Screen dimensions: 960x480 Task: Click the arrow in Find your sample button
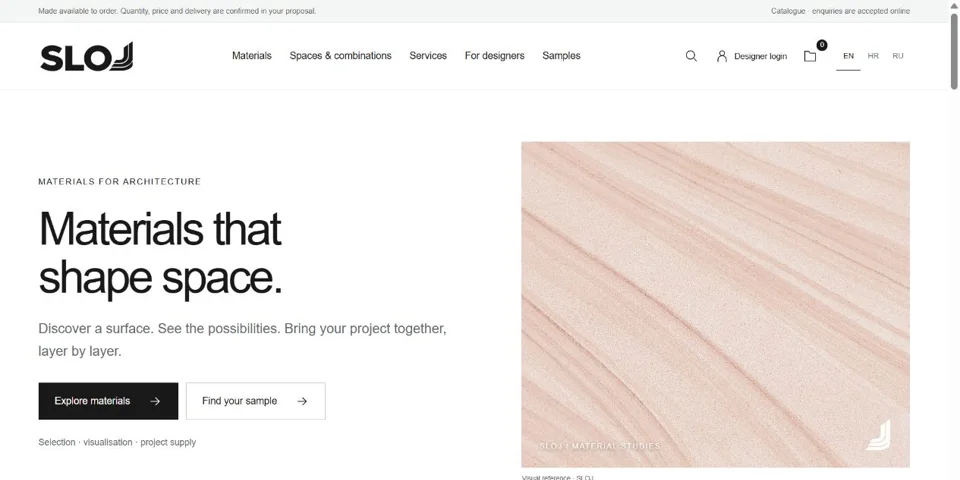coord(302,401)
